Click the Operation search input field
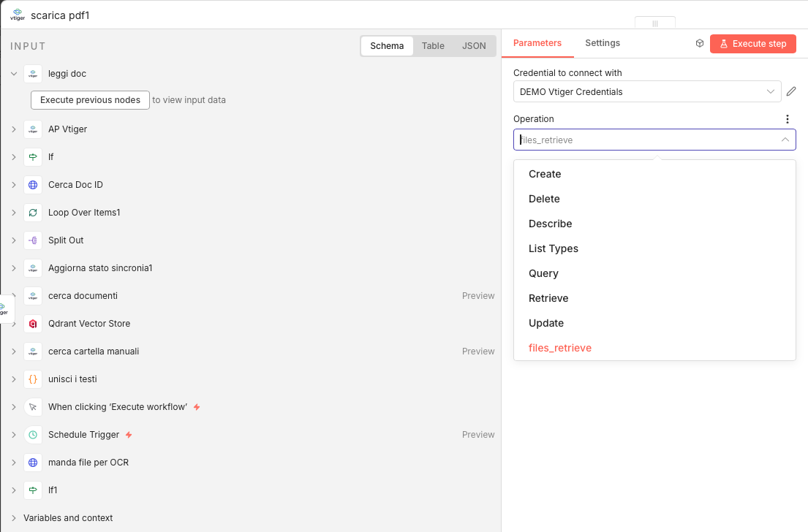This screenshot has height=532, width=808. 647,140
